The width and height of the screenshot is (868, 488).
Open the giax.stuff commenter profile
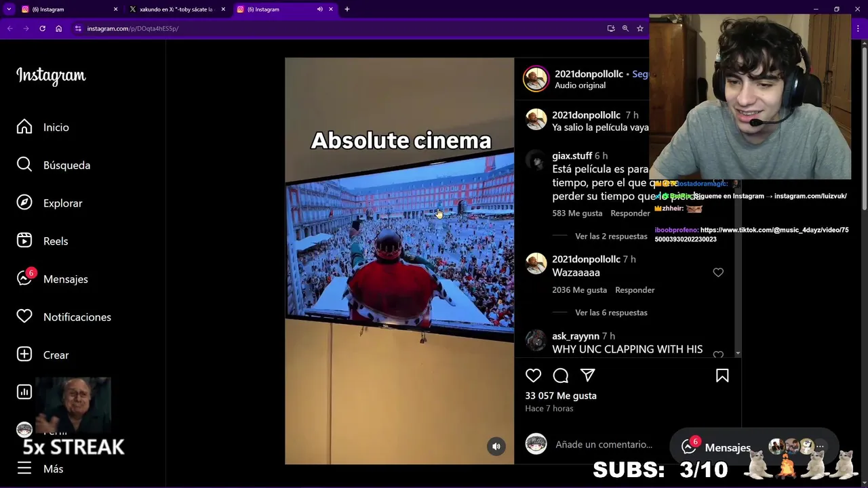pyautogui.click(x=572, y=156)
